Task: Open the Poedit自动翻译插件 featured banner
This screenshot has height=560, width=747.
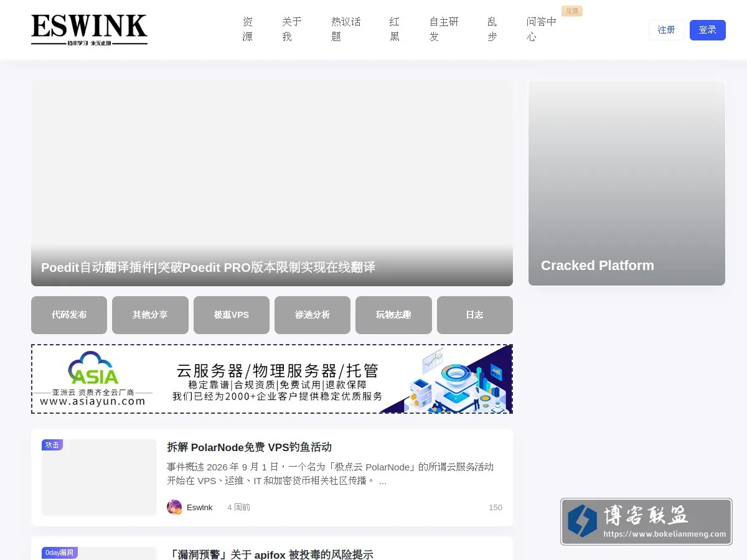Action: (272, 183)
